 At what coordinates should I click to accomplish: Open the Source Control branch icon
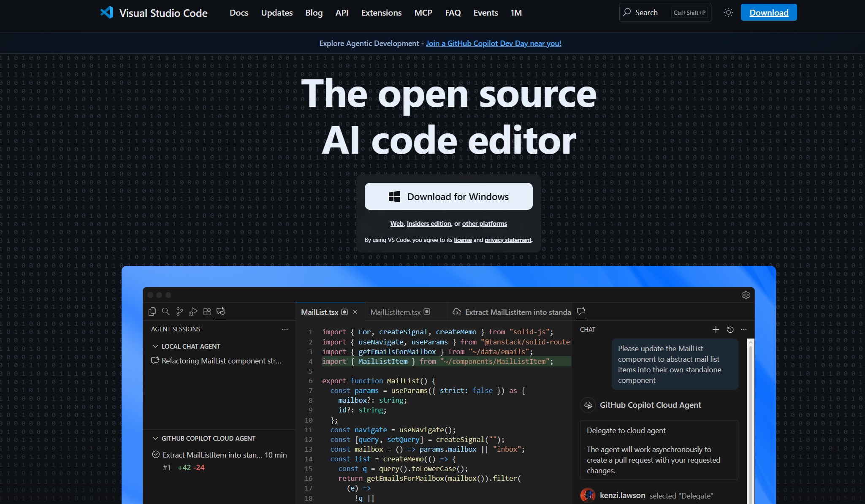point(180,312)
